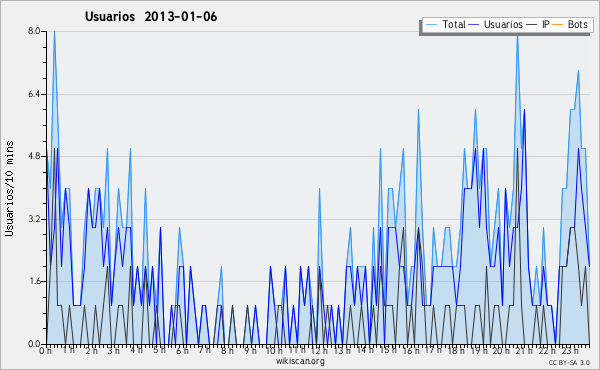Click the x-axis label '21 h'
The height and width of the screenshot is (370, 600).
[x=523, y=350]
